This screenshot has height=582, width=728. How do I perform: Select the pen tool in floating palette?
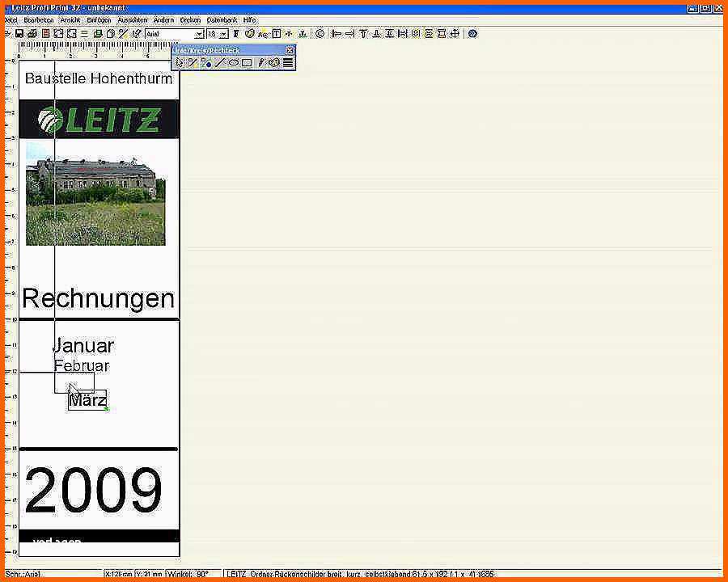[261, 63]
